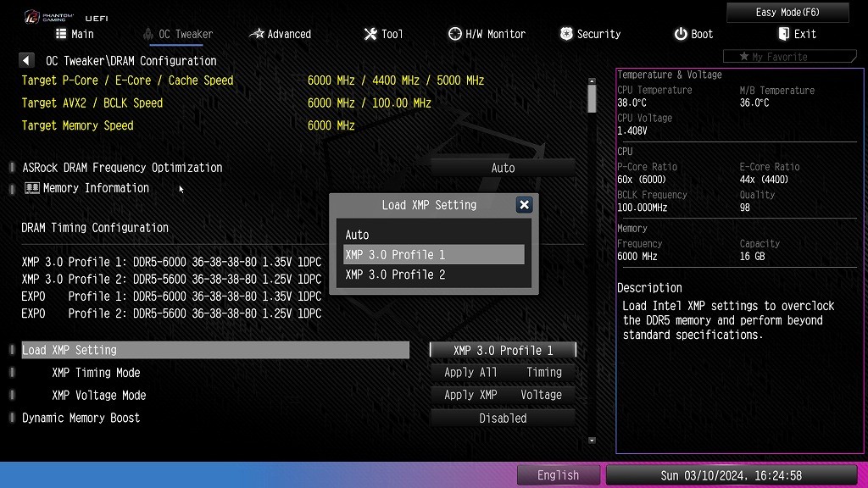
Task: Click the H/W Monitor tab icon
Action: click(455, 34)
